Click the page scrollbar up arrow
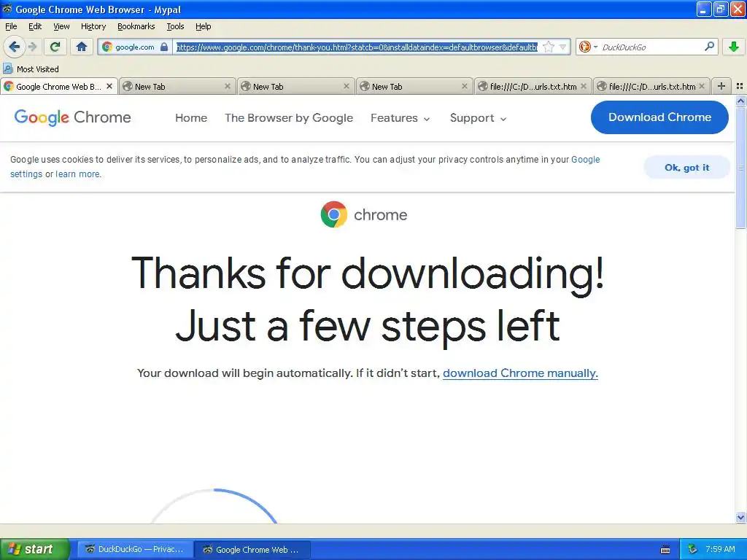 (x=740, y=101)
